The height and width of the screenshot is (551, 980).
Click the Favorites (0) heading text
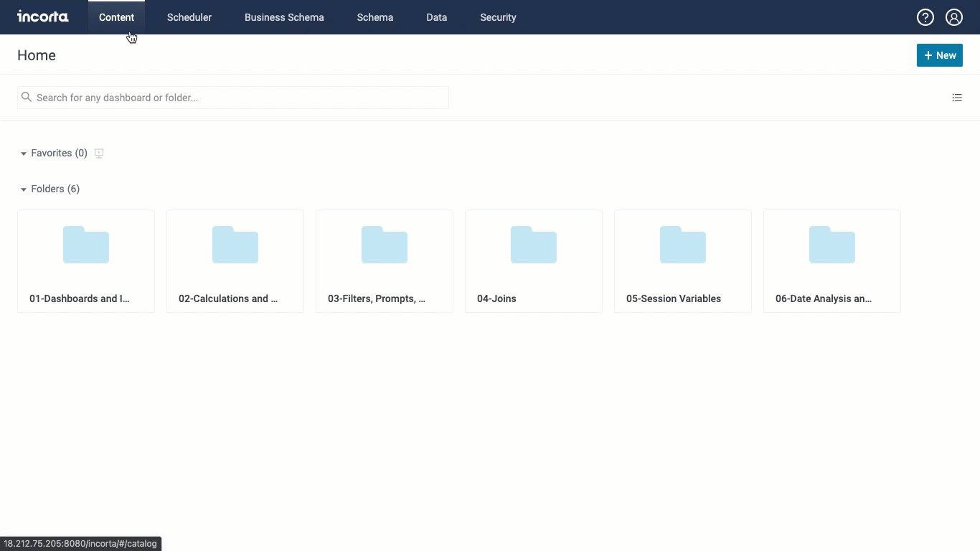60,153
